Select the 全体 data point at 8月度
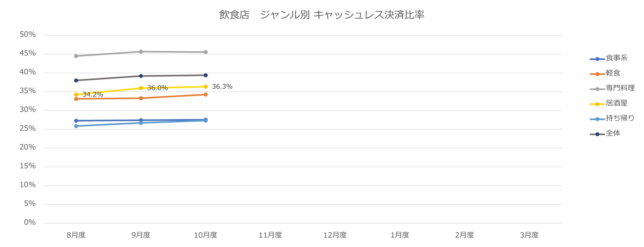Image resolution: width=644 pixels, height=247 pixels. click(x=76, y=80)
